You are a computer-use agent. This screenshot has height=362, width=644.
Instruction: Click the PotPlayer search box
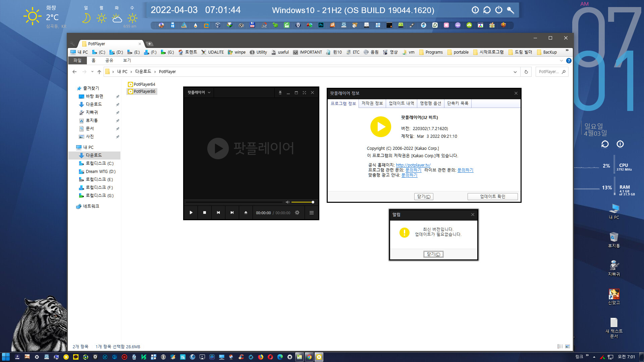551,72
